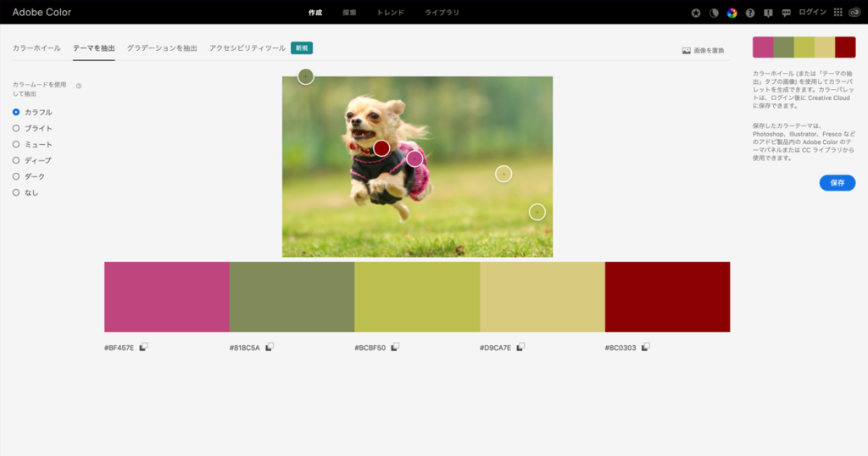Click the Creative Cloud icon
The height and width of the screenshot is (456, 868).
pyautogui.click(x=854, y=13)
